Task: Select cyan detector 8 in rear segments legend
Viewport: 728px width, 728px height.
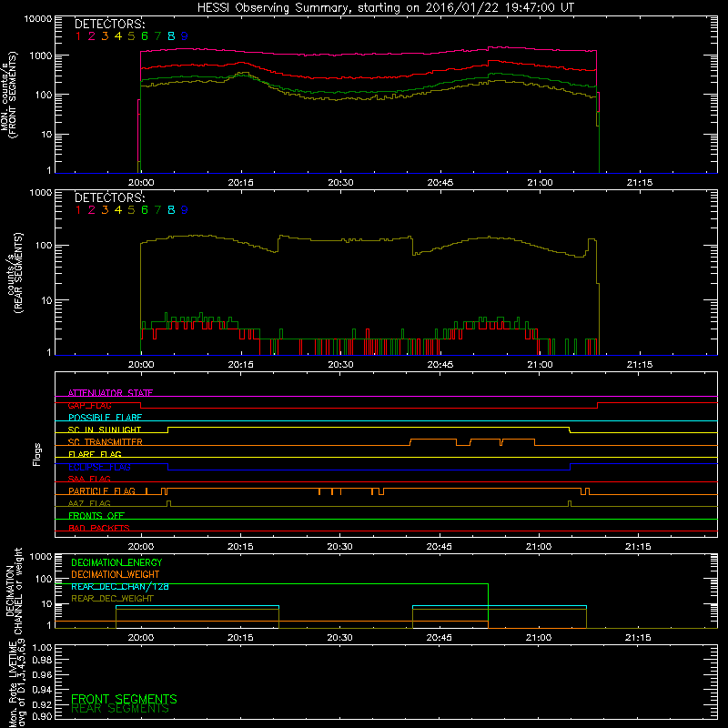Action: click(x=171, y=210)
